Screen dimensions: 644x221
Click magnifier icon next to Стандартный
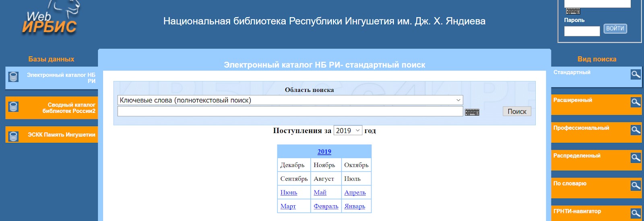point(636,74)
